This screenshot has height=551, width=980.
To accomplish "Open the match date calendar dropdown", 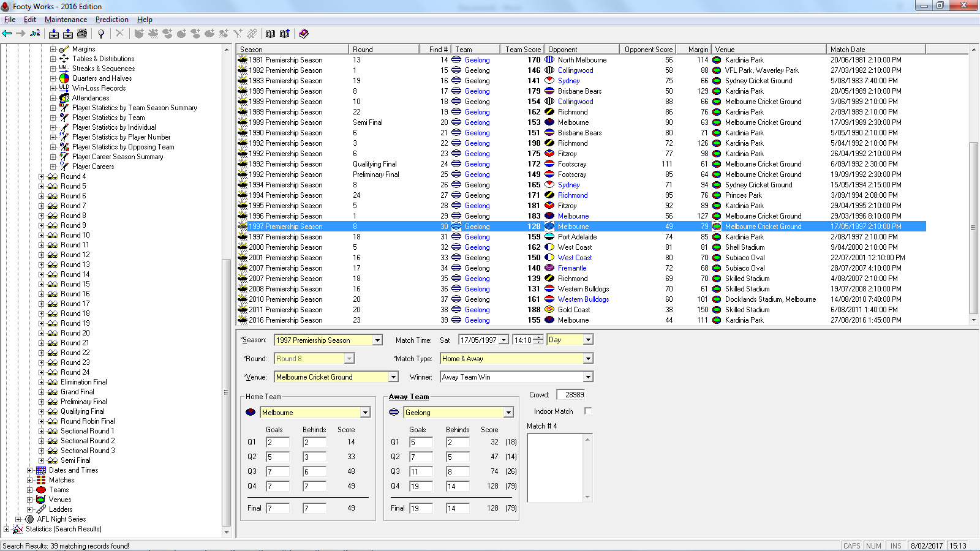I will tap(504, 340).
